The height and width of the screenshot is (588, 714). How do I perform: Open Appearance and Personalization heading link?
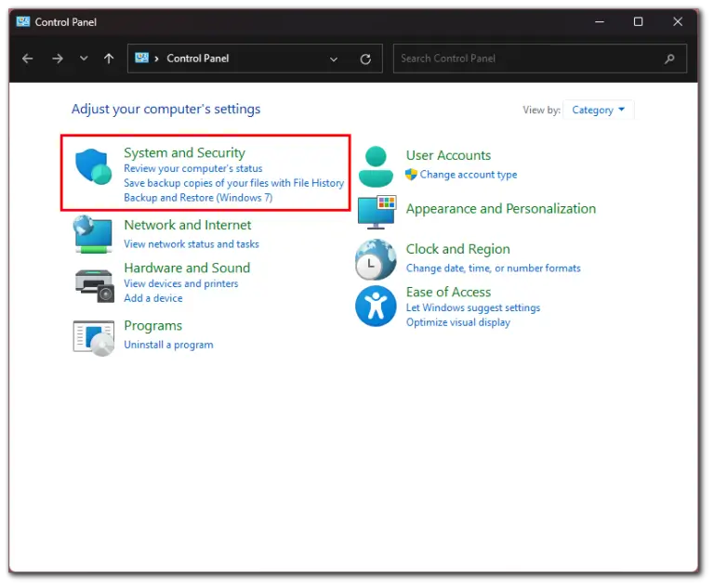[501, 209]
